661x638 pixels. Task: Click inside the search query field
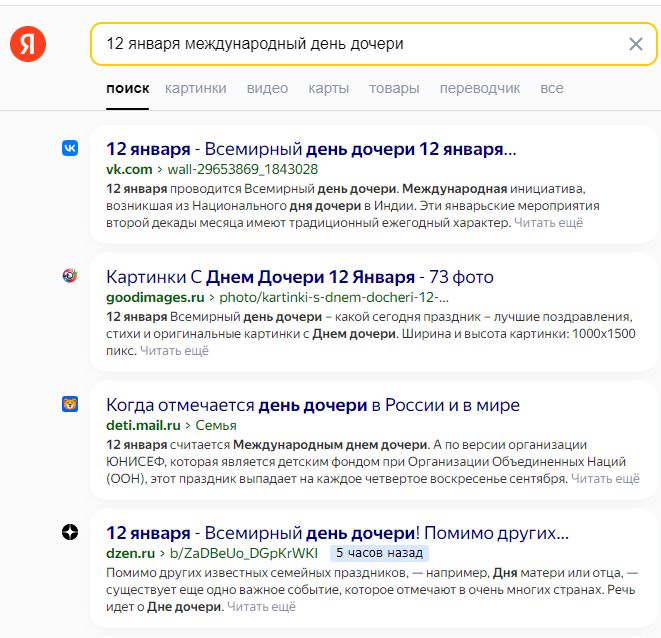[350, 44]
